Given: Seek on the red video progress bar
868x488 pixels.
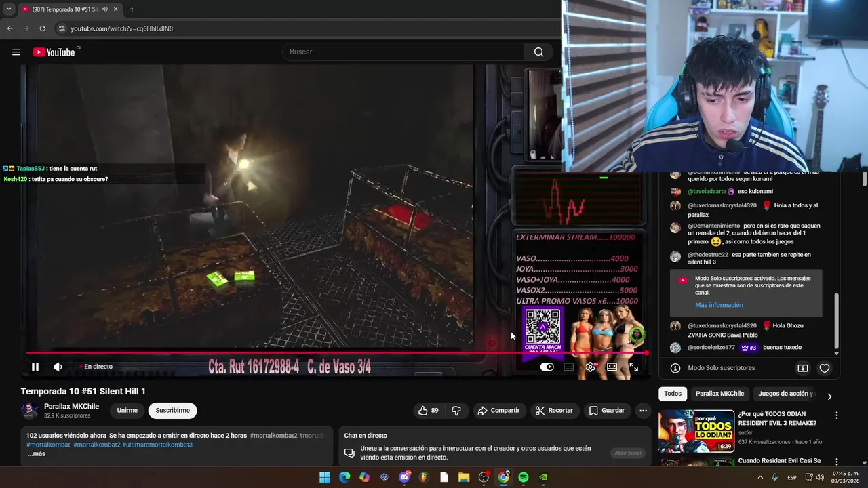Looking at the screenshot, I should (336, 352).
